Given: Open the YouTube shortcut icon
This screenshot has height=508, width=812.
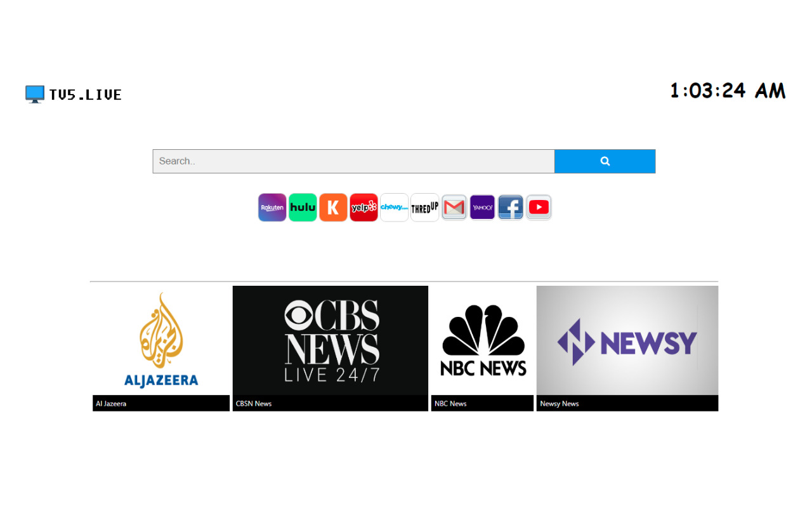Looking at the screenshot, I should 539,208.
